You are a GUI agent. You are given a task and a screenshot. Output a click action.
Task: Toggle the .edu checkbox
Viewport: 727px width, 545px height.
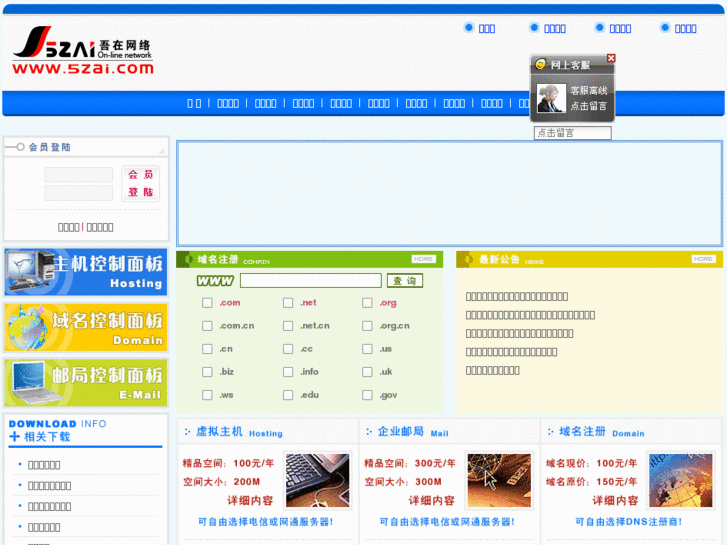[288, 395]
